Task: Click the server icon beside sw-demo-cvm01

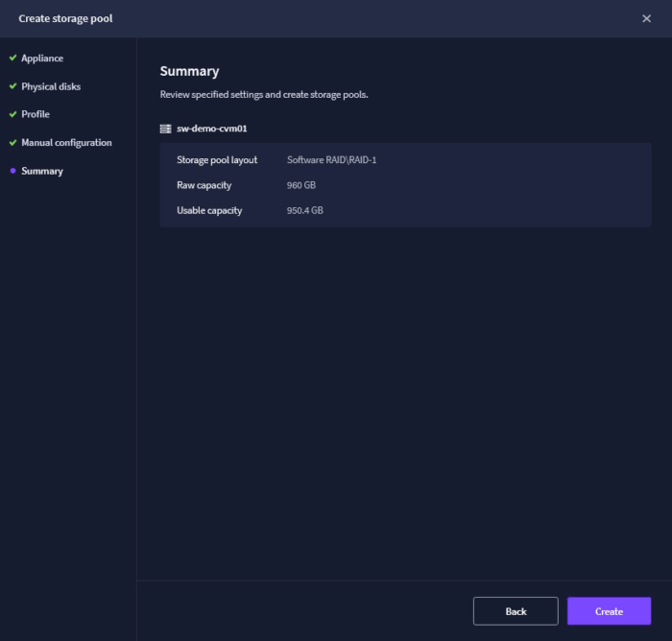Action: [165, 129]
